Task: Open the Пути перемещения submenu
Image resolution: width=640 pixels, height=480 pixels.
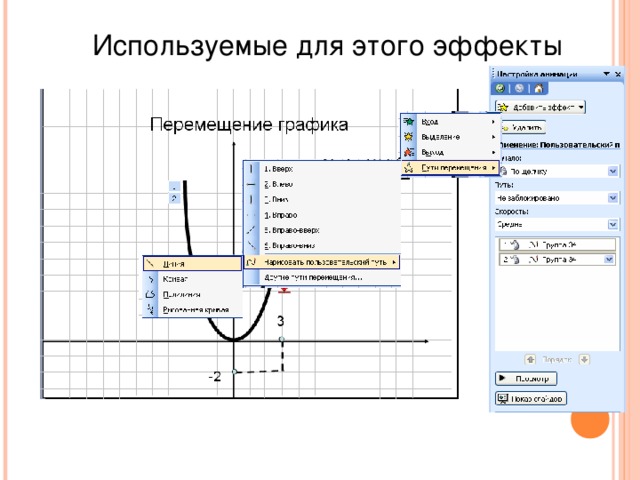Action: pyautogui.click(x=449, y=167)
